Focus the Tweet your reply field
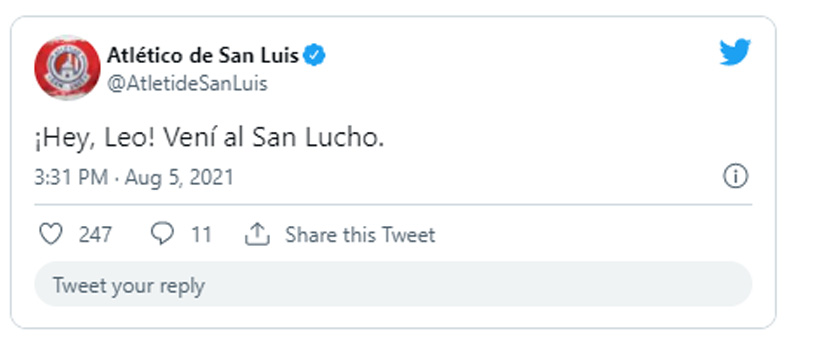818x362 pixels. tap(393, 284)
